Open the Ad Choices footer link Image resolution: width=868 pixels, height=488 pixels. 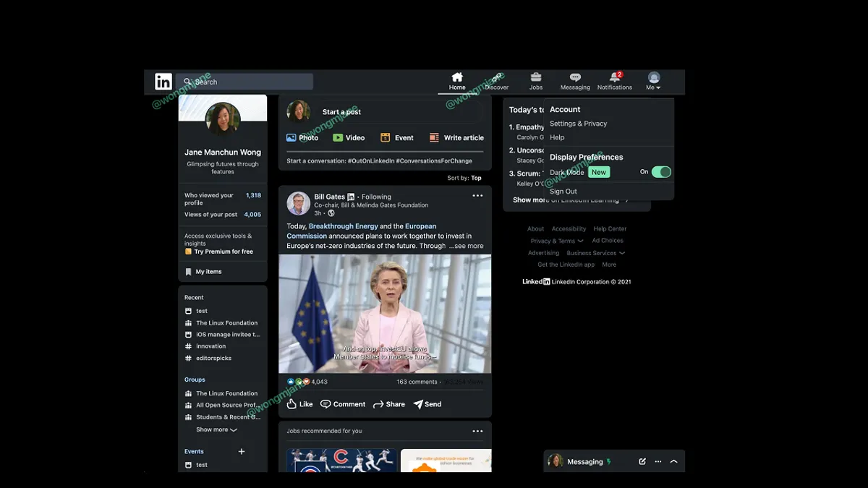point(608,241)
